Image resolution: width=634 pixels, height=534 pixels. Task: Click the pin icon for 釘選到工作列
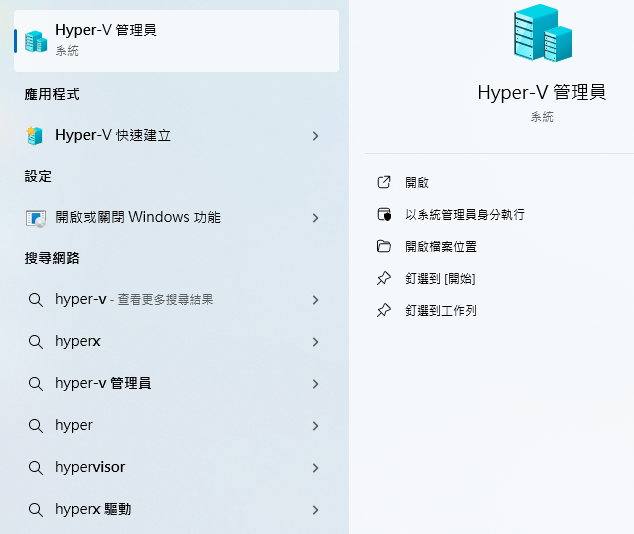pos(384,310)
